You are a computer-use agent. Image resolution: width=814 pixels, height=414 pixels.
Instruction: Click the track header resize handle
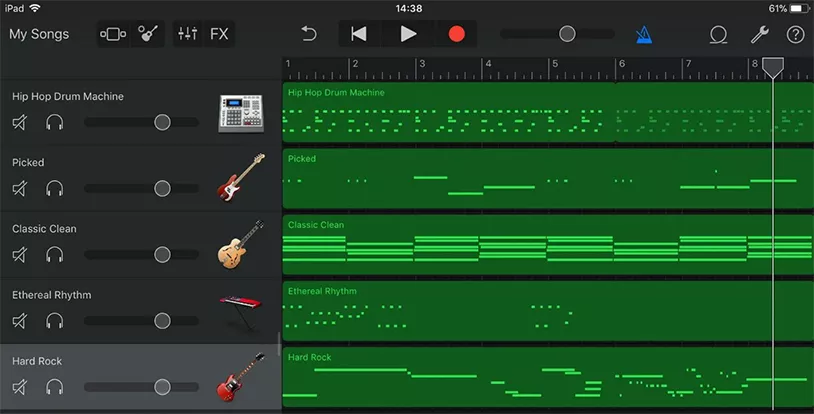click(x=280, y=344)
